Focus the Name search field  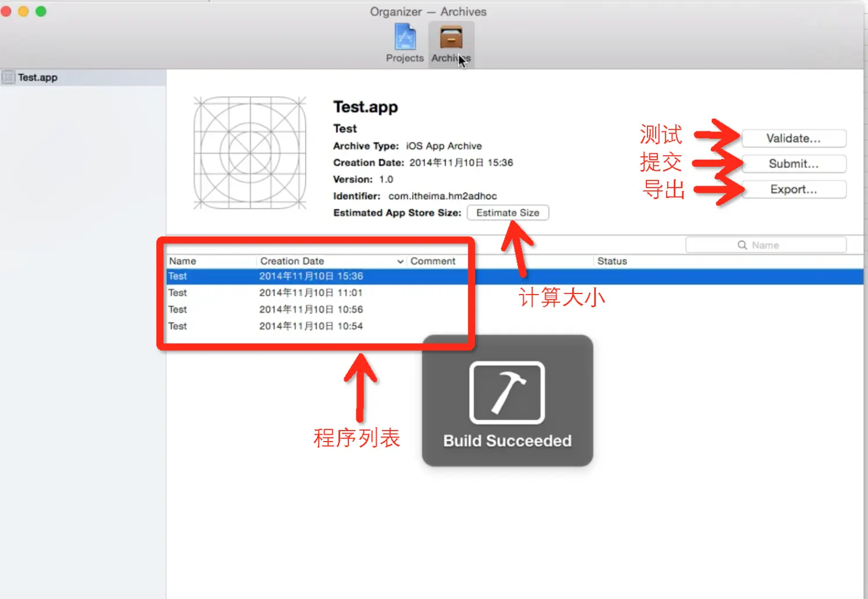[766, 245]
